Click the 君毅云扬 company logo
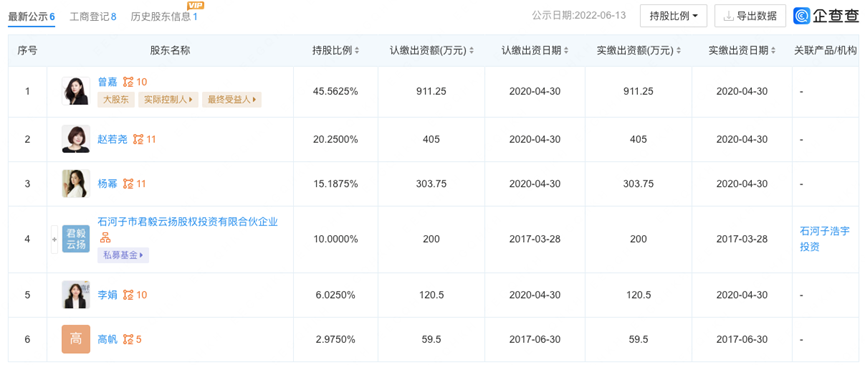Viewport: 865px width, 365px height. coord(76,239)
